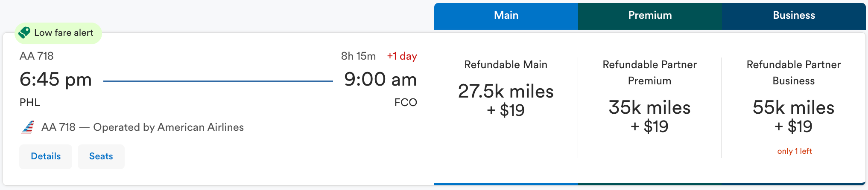Open the Details button for AA 718
The width and height of the screenshot is (868, 190).
click(46, 156)
